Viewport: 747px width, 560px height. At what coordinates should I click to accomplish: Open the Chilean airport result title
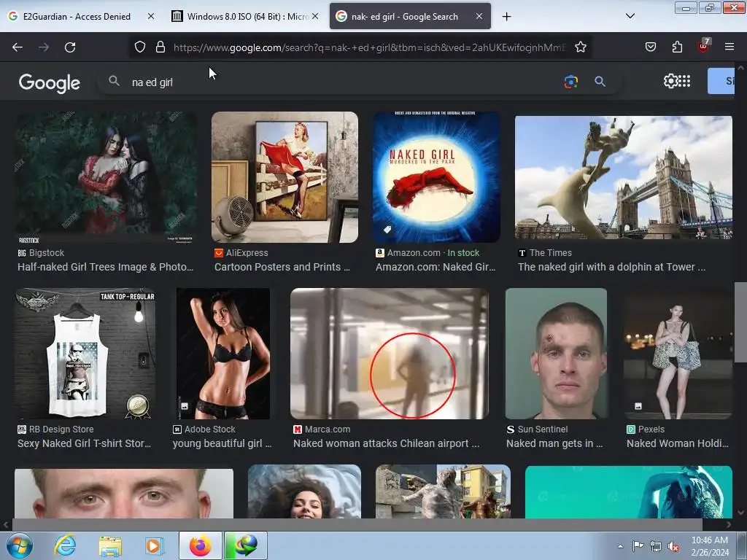pos(387,444)
